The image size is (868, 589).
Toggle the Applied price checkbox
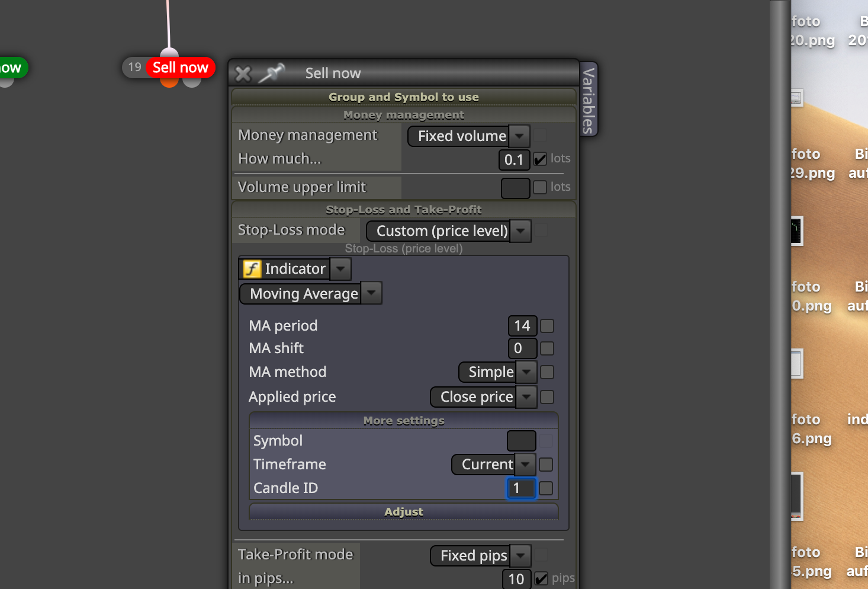click(x=547, y=397)
